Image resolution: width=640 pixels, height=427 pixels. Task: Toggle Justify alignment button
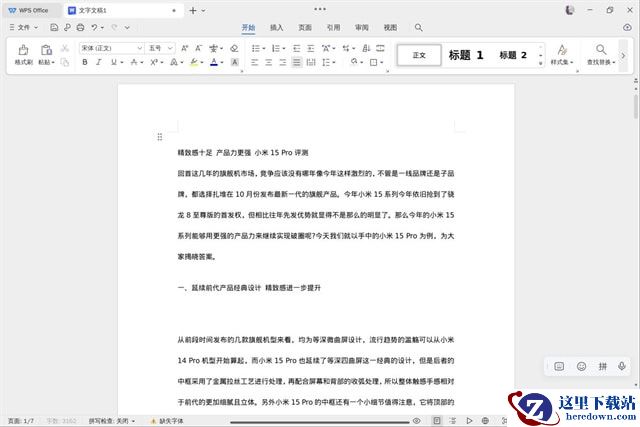[x=297, y=62]
